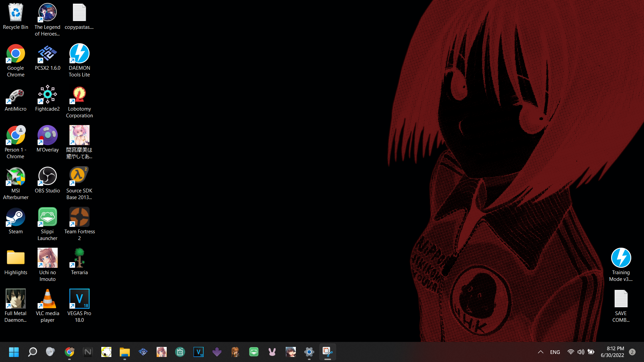
Task: Open taskbar Search
Action: point(32,352)
